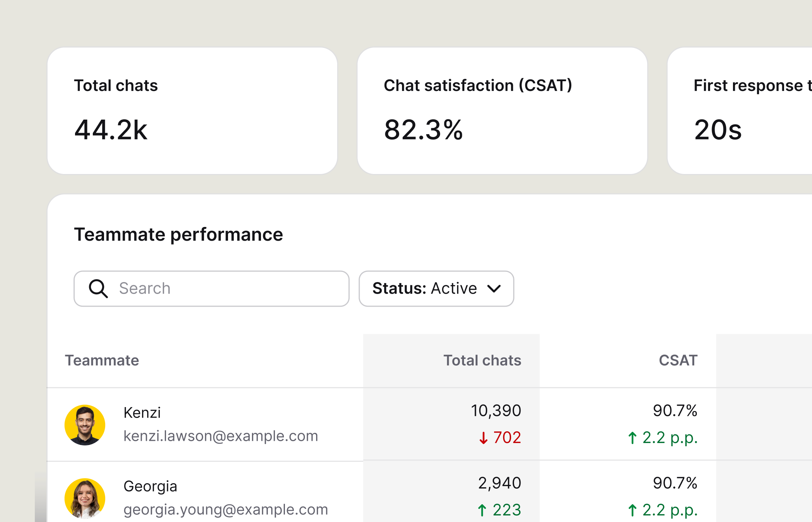
Task: Click the 44.2k figure
Action: (111, 130)
